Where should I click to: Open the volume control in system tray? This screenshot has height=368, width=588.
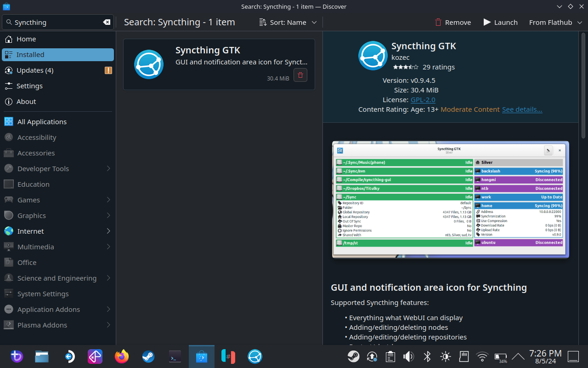pos(409,356)
